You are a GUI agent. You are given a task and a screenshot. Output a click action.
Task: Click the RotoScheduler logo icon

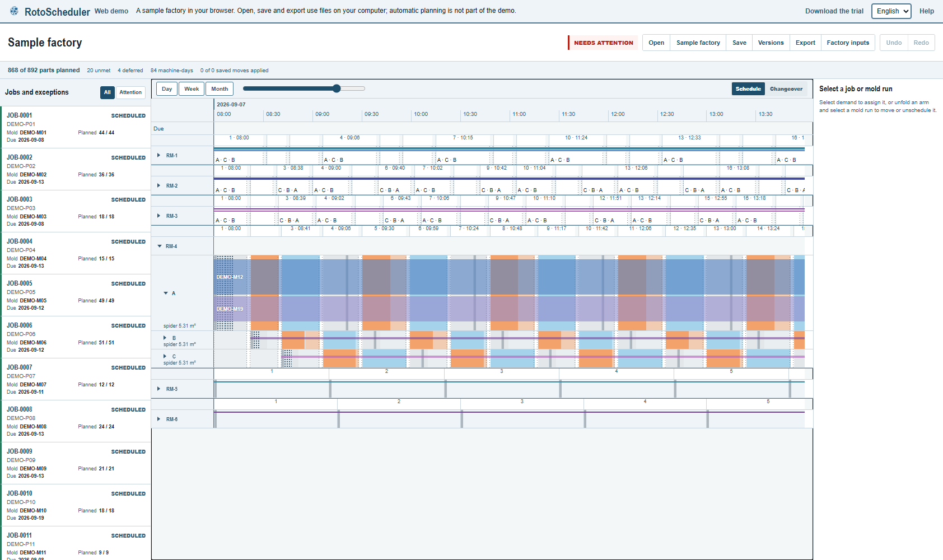[x=14, y=11]
